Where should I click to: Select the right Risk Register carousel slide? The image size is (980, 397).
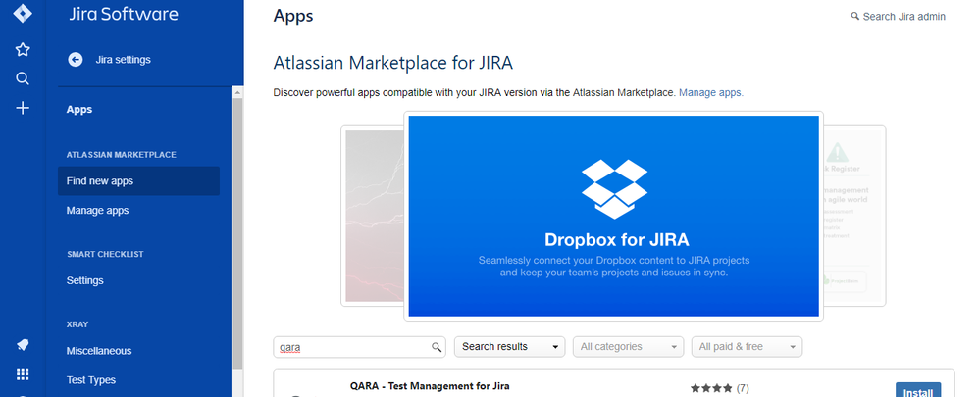click(x=853, y=216)
